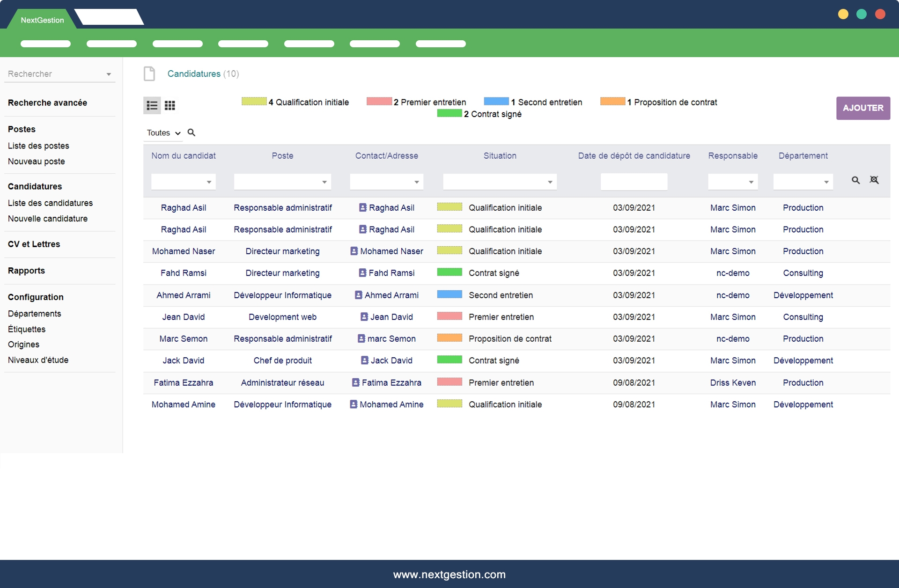
Task: Click the document icon beside Candidatures
Action: tap(149, 74)
